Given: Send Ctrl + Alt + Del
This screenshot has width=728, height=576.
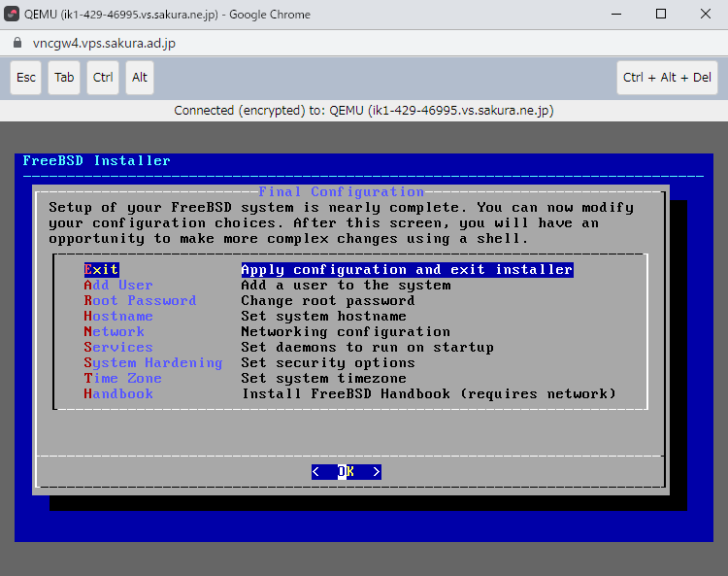Looking at the screenshot, I should coord(667,78).
